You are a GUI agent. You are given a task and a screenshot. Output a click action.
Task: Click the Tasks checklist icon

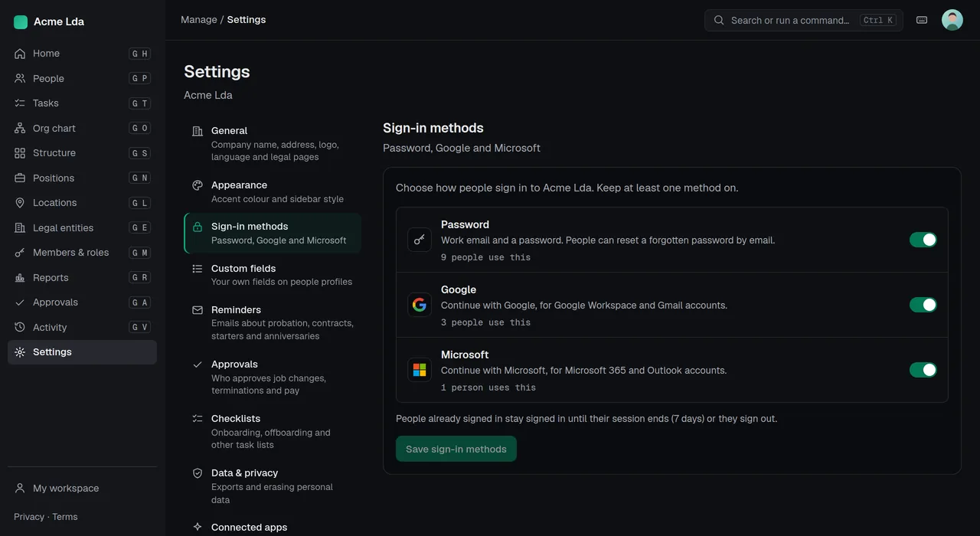pos(20,103)
